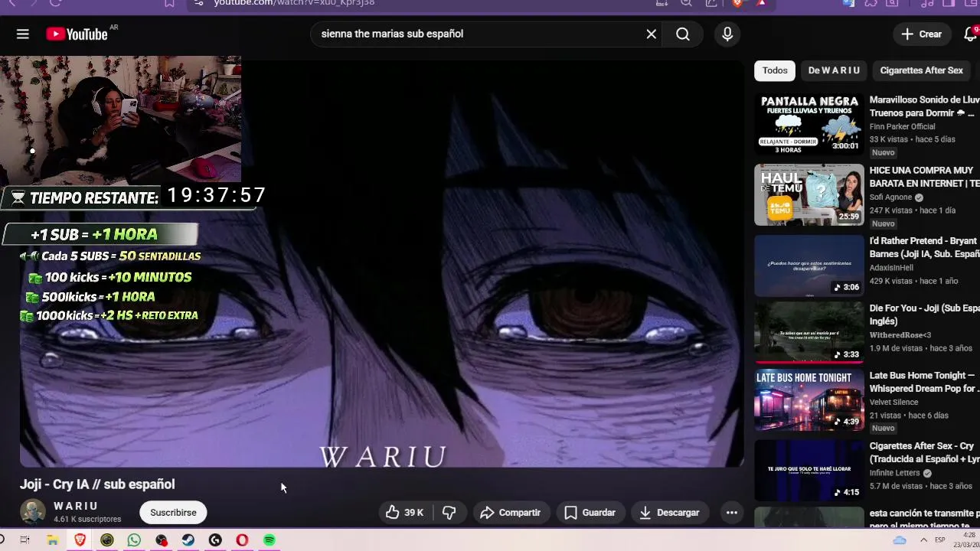Click the 'WitheredRose<3' channel name

pyautogui.click(x=900, y=335)
